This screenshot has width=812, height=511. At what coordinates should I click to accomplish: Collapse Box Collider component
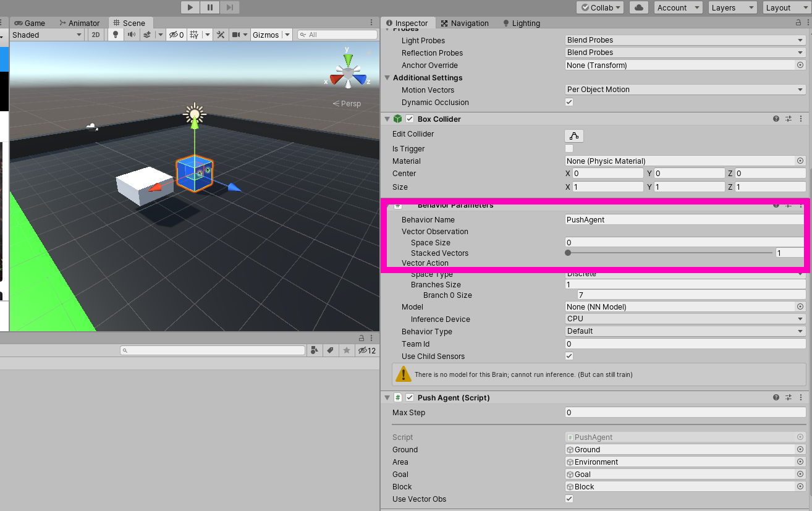(387, 119)
